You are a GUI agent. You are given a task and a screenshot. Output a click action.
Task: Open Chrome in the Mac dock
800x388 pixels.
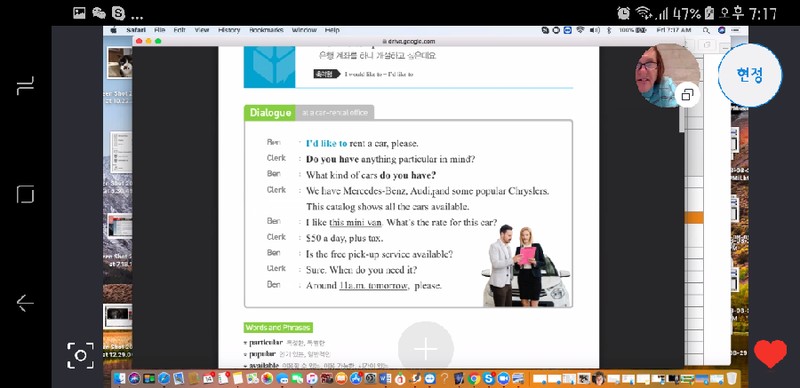[474, 378]
